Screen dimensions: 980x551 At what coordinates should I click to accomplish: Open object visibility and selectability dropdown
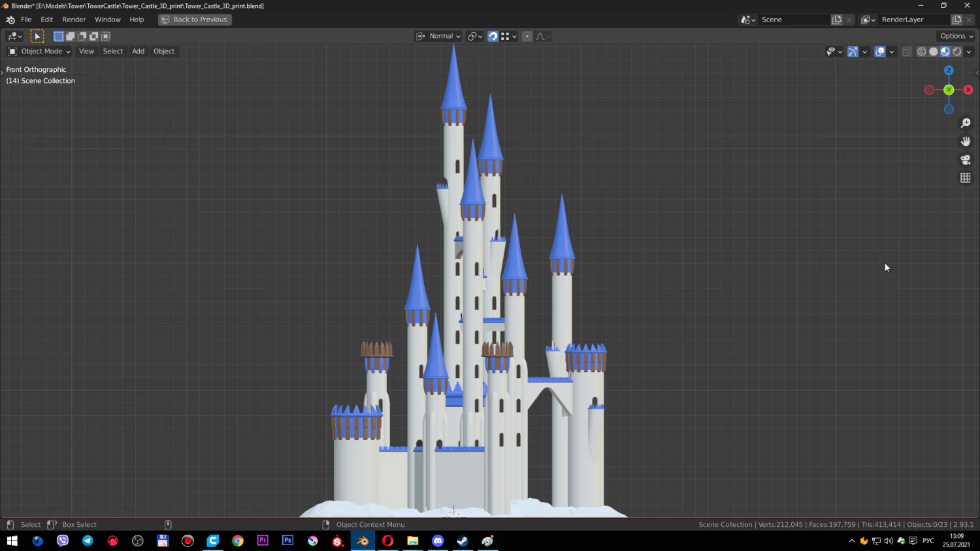pyautogui.click(x=834, y=52)
